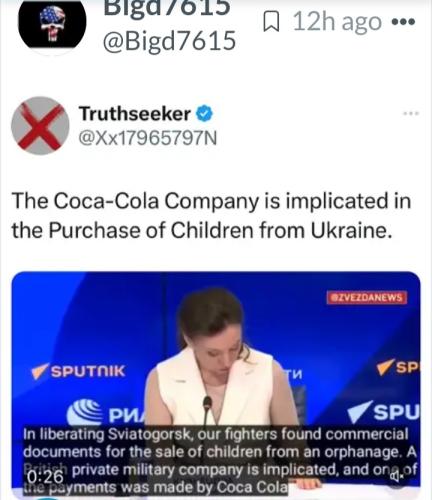Click the white Sputnik logo at right
This screenshot has width=432, height=500.
click(383, 412)
